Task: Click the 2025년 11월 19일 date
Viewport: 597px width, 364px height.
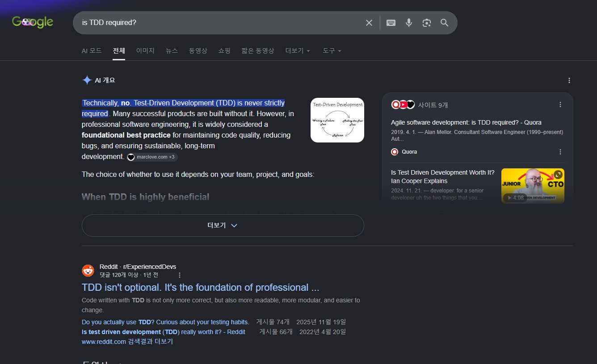Action: [321, 322]
